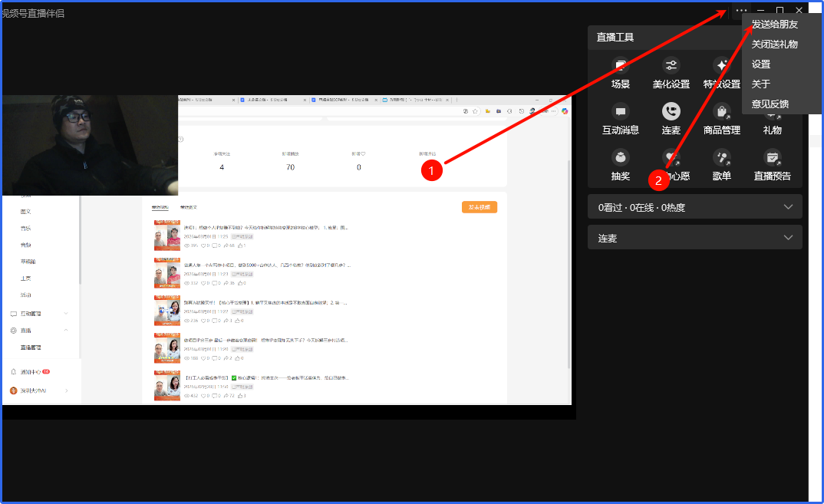The width and height of the screenshot is (824, 504).
Task: Open the 抽奖 lottery tool
Action: click(620, 165)
